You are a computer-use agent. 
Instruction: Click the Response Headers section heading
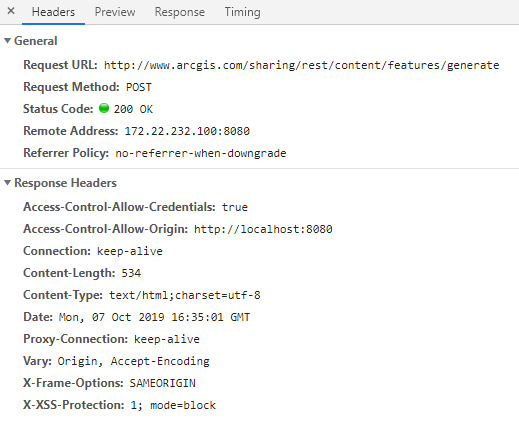coord(65,183)
